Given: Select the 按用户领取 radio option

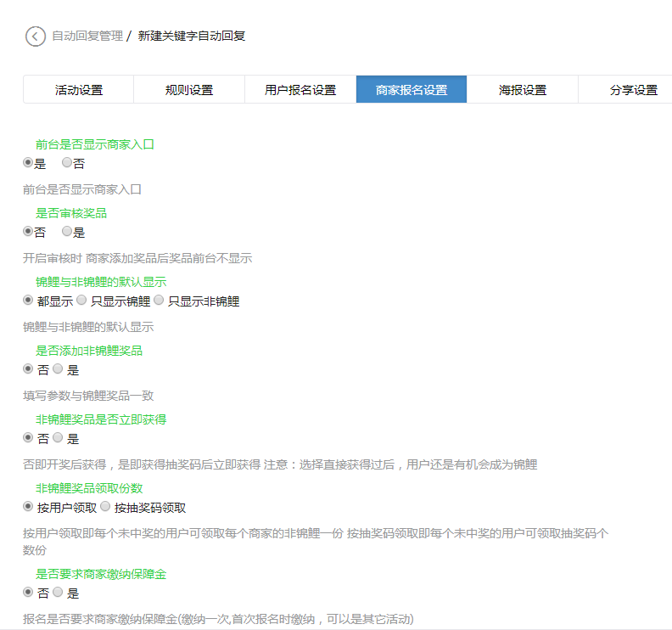Looking at the screenshot, I should 28,507.
